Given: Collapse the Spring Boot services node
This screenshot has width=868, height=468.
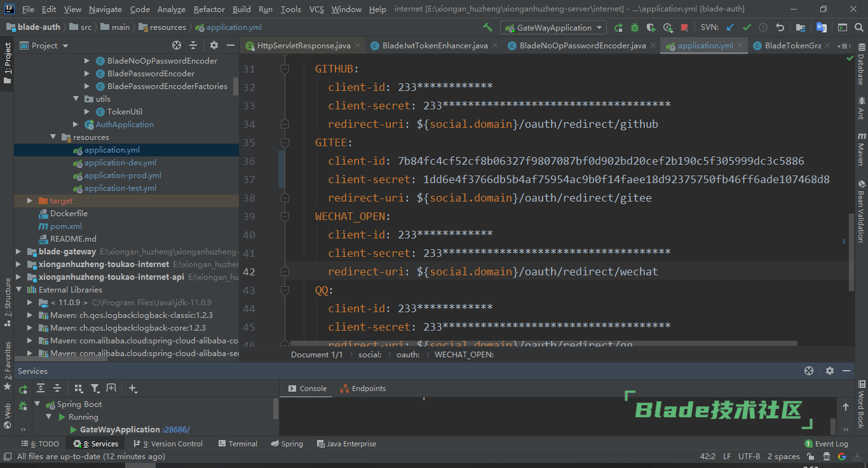Looking at the screenshot, I should [x=37, y=404].
